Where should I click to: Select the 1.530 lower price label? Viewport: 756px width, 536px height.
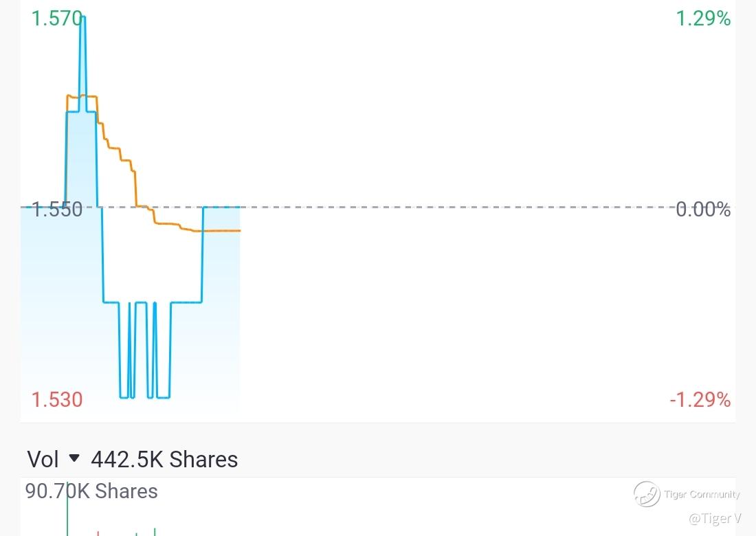tap(57, 399)
